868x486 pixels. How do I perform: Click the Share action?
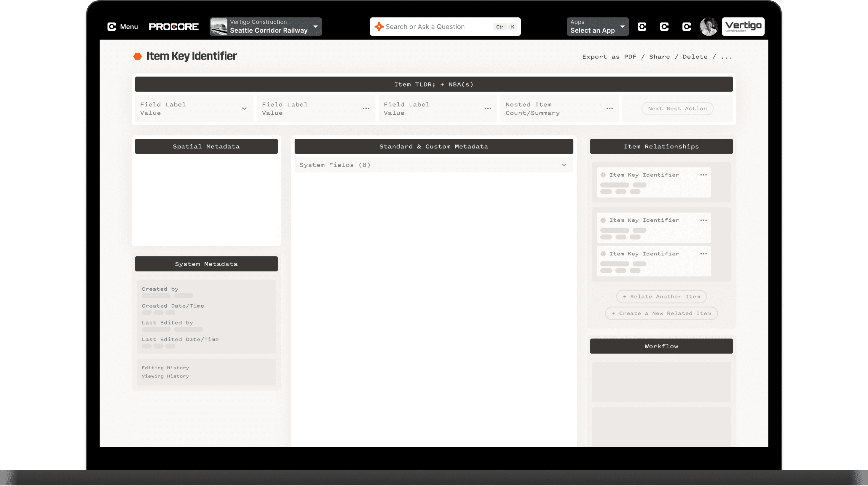(659, 57)
